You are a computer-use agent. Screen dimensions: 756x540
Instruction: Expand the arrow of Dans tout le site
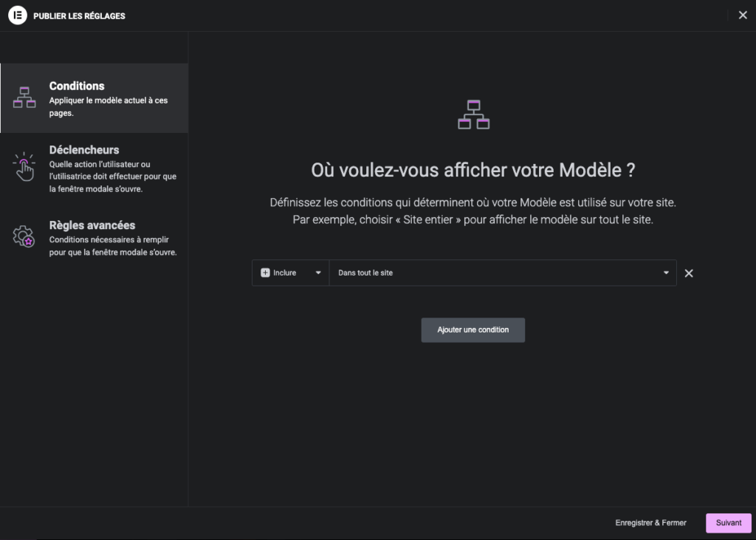click(x=666, y=273)
